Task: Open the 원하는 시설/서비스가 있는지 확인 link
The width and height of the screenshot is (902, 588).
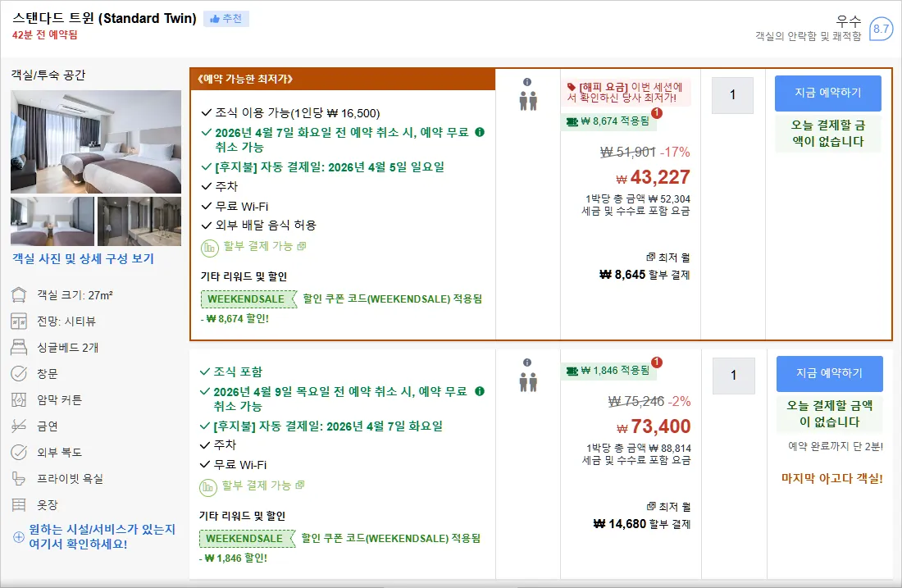Action: pos(102,537)
